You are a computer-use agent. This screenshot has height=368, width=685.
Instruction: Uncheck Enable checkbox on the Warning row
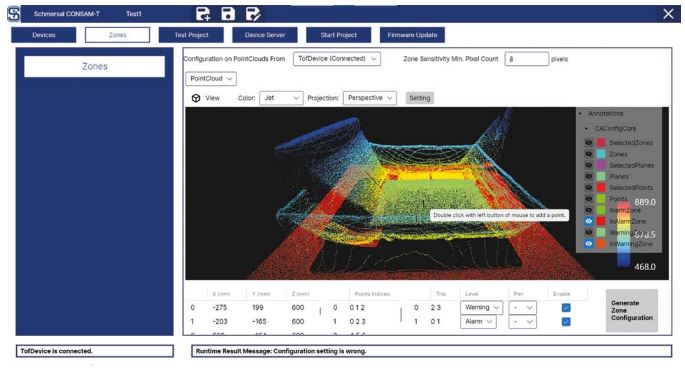(566, 308)
